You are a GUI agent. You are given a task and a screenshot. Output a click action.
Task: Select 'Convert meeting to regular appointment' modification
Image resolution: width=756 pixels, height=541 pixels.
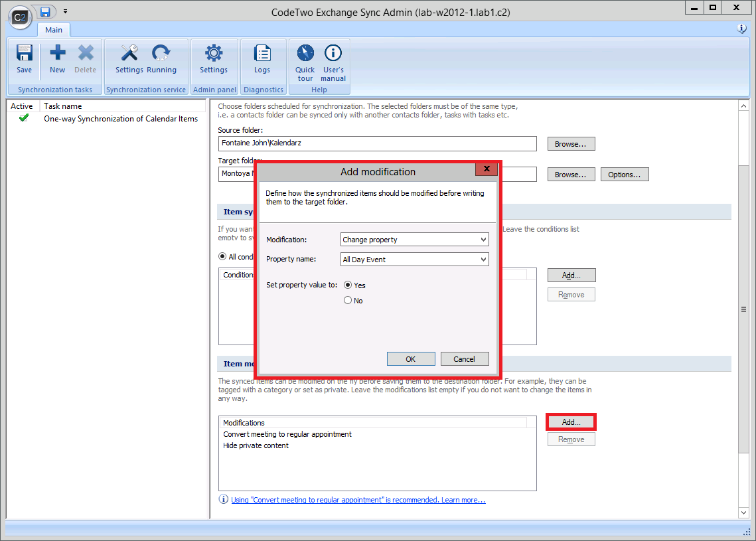click(287, 434)
